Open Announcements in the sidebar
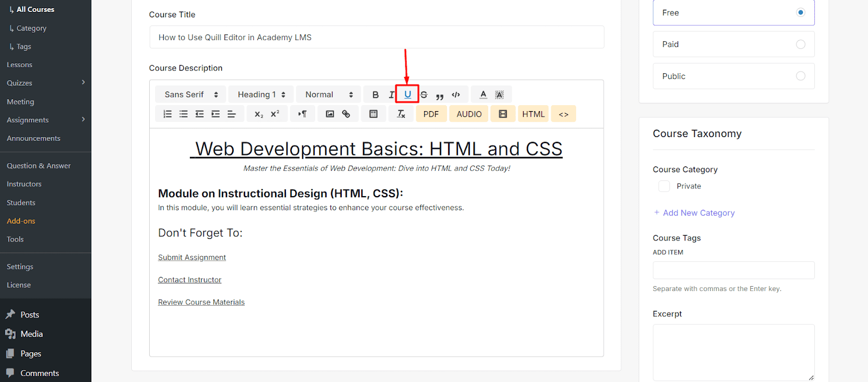This screenshot has height=382, width=868. point(34,139)
